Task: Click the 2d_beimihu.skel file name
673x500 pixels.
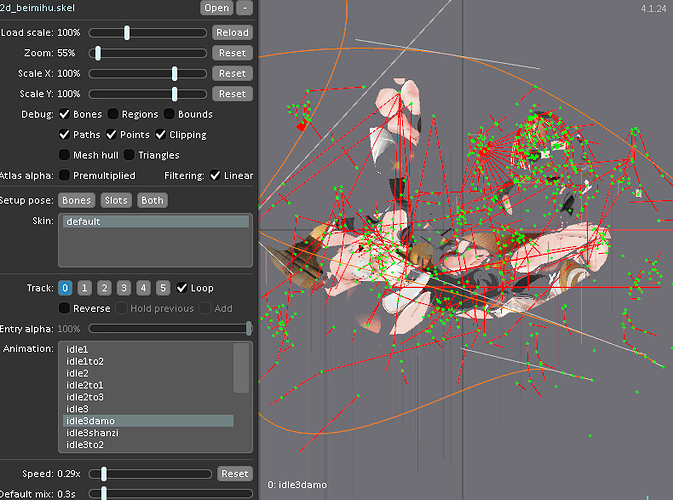Action: [37, 8]
